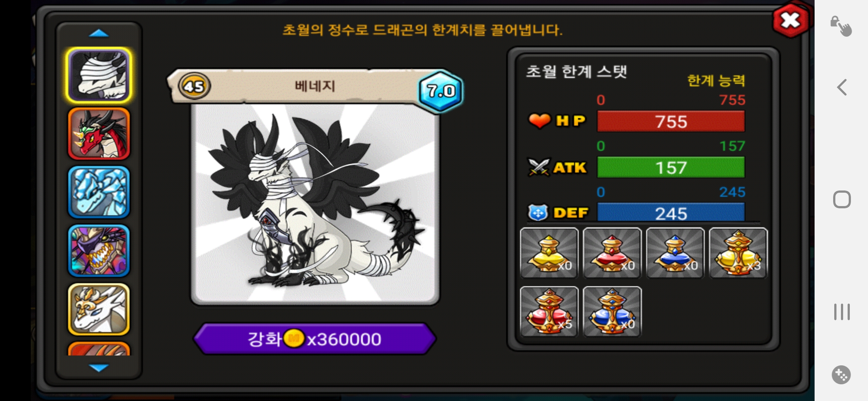Choose the white gold-horned dragon portrait
This screenshot has width=868, height=401.
coord(99,309)
